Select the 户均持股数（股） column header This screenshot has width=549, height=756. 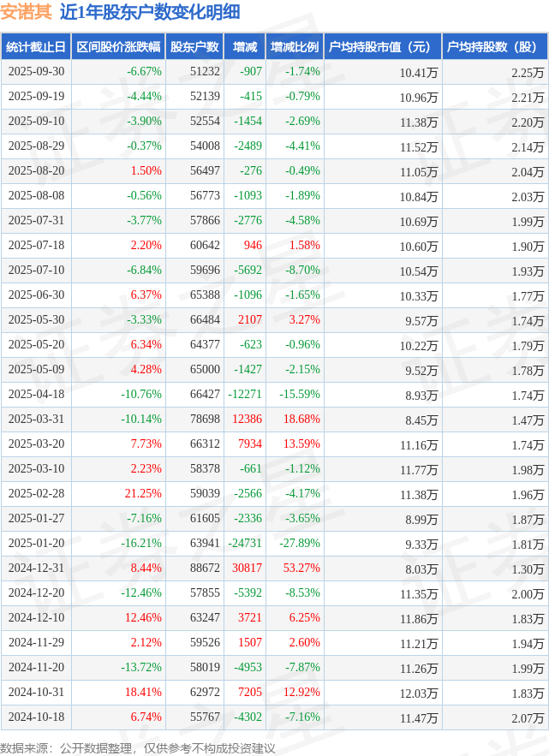point(495,47)
